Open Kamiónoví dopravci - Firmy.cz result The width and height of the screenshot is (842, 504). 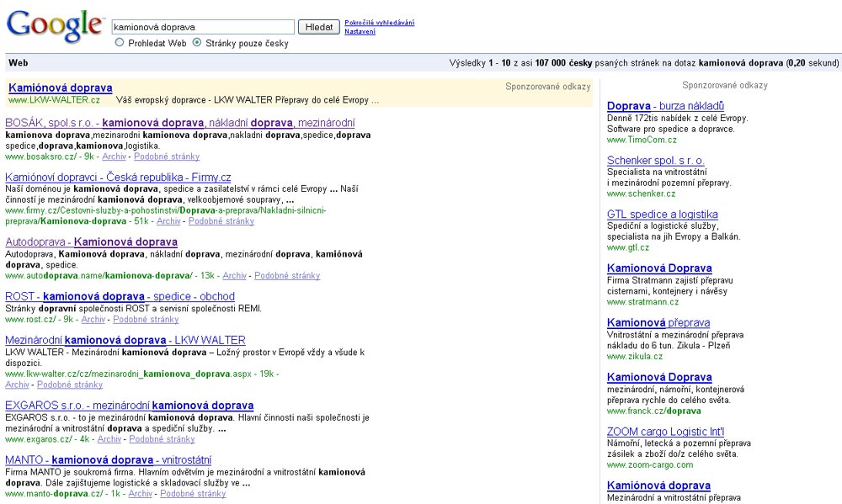(118, 178)
